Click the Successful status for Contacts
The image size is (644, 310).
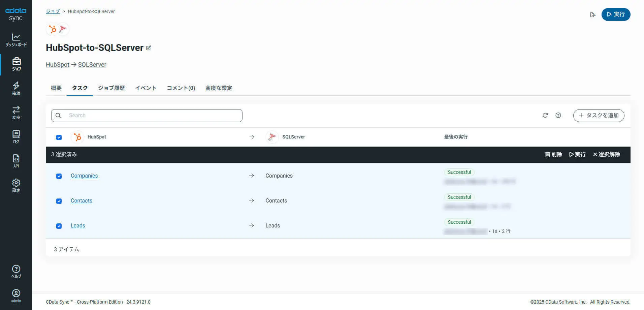459,197
